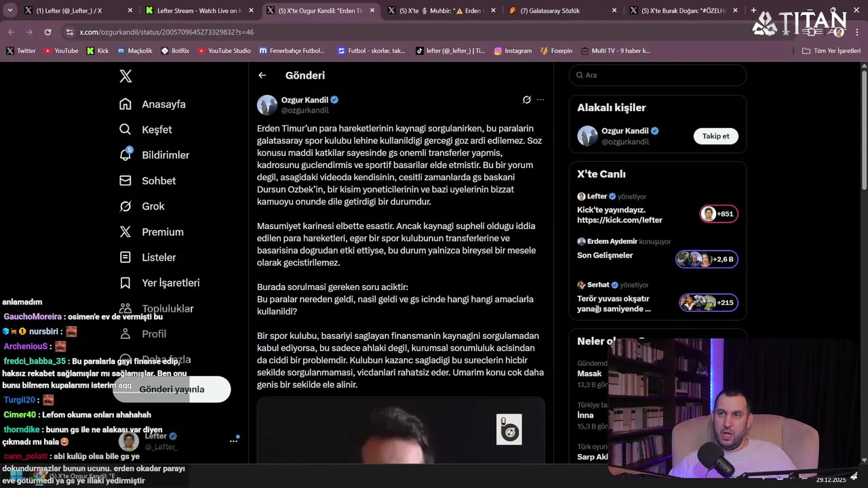
Task: Open Maçkolik bookmark
Action: (x=135, y=51)
